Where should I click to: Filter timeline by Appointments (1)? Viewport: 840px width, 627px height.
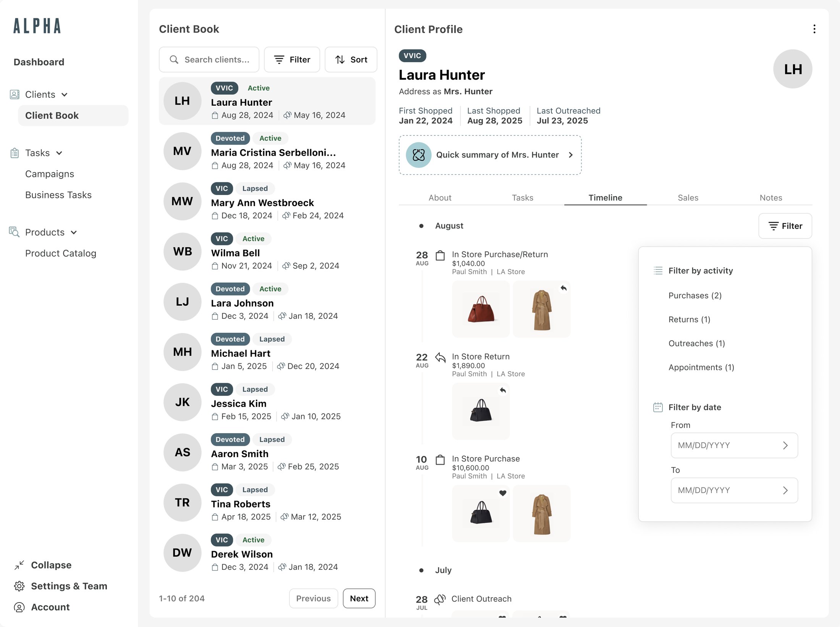701,367
